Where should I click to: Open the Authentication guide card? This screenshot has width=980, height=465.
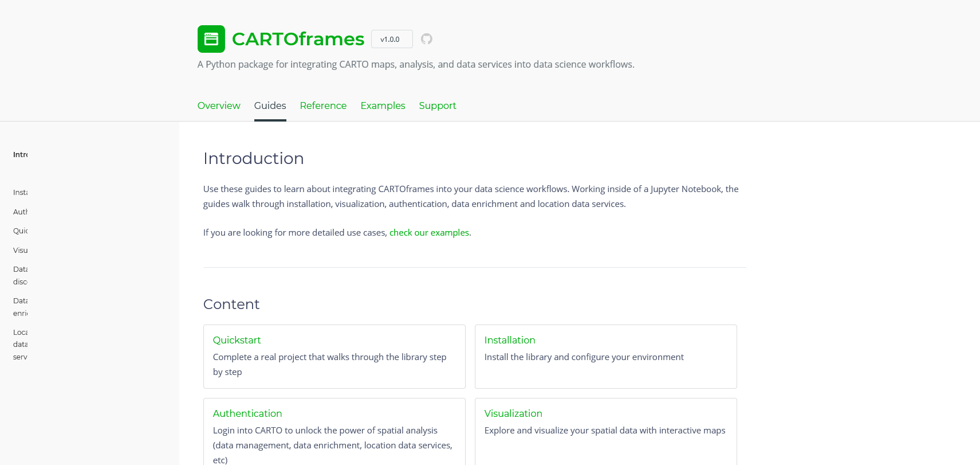coord(334,432)
